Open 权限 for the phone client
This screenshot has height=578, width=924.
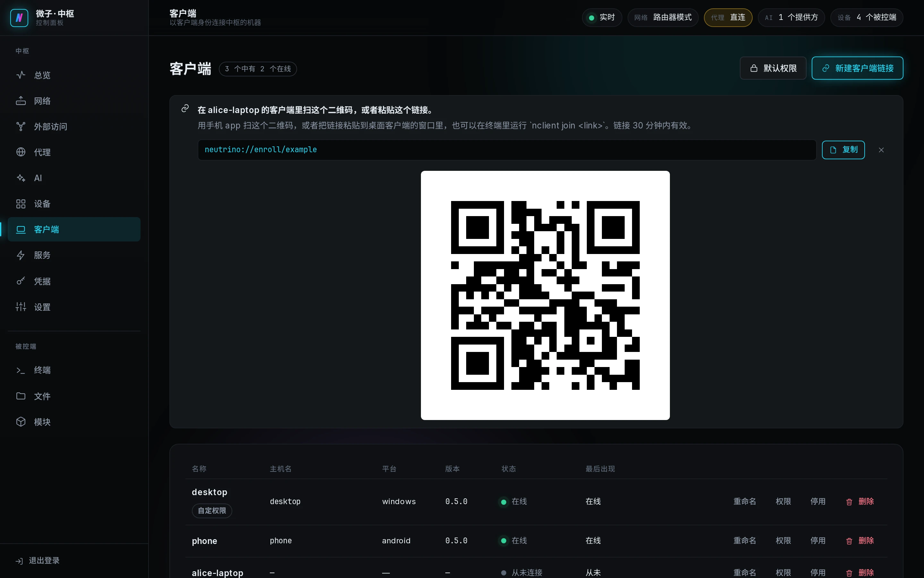click(x=783, y=540)
